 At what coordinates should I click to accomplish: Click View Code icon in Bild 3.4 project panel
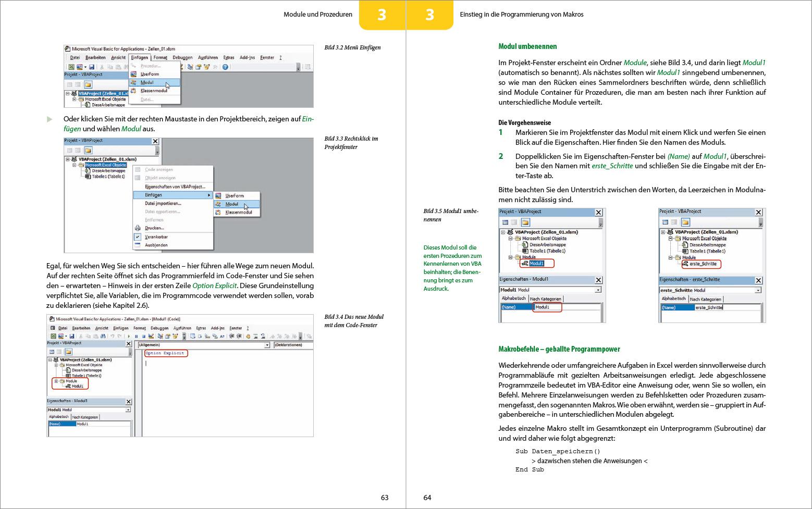[52, 352]
